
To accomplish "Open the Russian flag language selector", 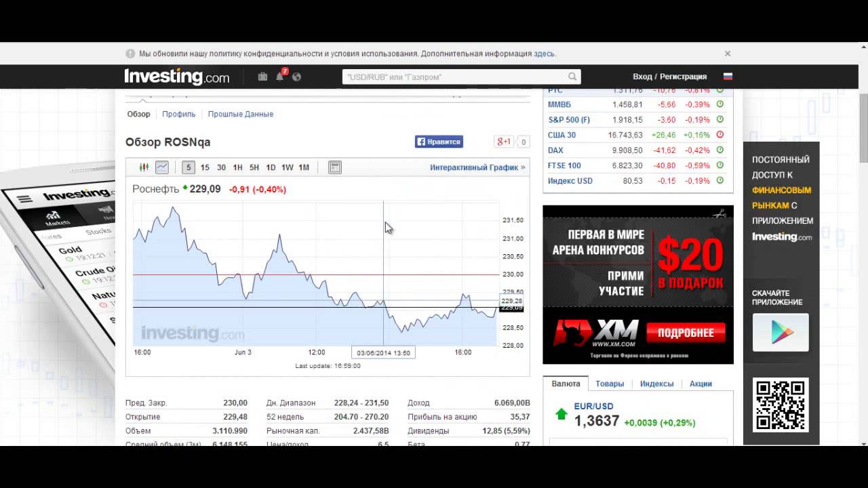I will 728,77.
